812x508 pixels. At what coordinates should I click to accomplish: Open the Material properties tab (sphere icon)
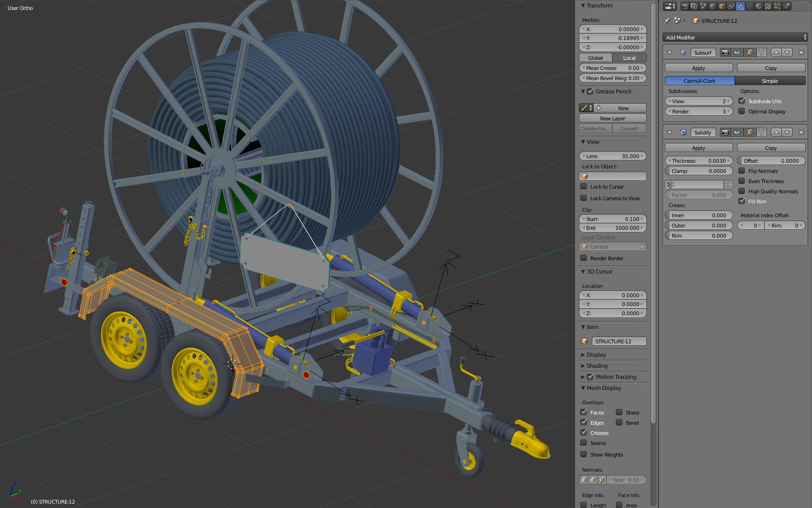click(x=759, y=6)
